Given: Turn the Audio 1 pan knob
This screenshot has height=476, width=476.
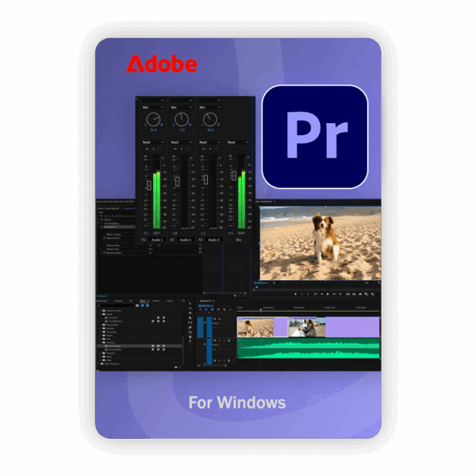Looking at the screenshot, I should tap(153, 119).
